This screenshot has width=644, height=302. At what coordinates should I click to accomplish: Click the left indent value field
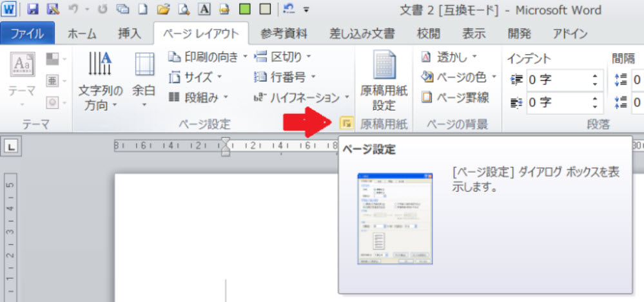(x=556, y=81)
